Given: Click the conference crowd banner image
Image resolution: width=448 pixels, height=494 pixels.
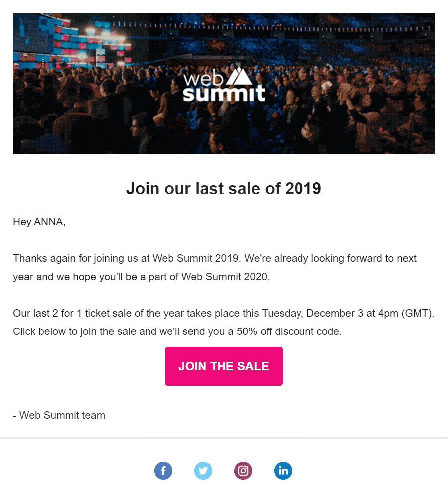Looking at the screenshot, I should 224,83.
